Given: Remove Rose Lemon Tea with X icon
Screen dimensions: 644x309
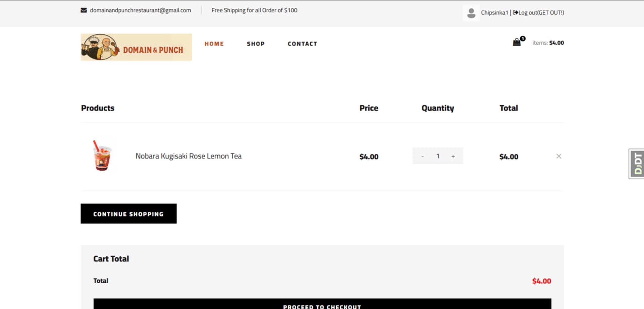Looking at the screenshot, I should tap(558, 156).
